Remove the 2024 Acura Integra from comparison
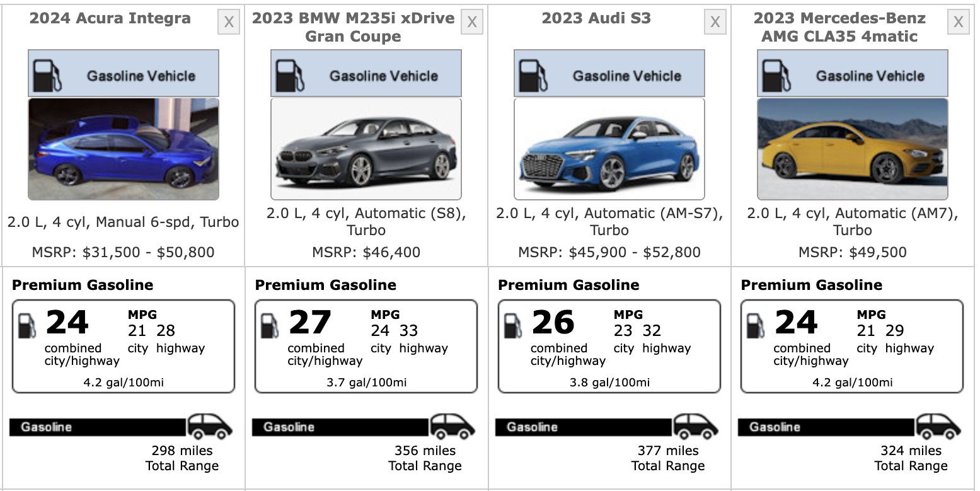 (x=228, y=23)
